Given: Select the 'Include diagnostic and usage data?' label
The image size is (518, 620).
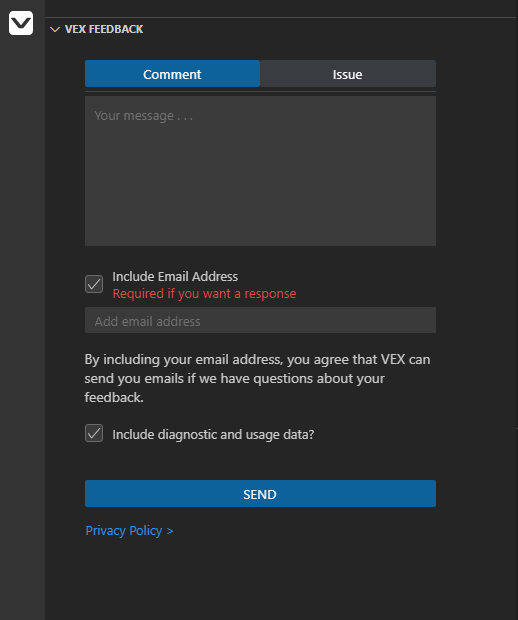Looking at the screenshot, I should (213, 435).
